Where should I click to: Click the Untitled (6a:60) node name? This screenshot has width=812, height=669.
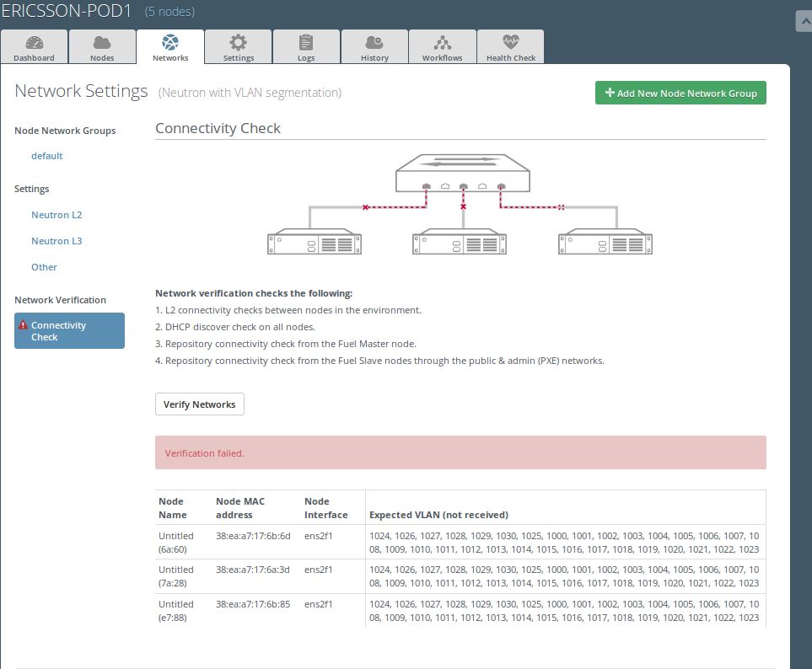point(176,543)
